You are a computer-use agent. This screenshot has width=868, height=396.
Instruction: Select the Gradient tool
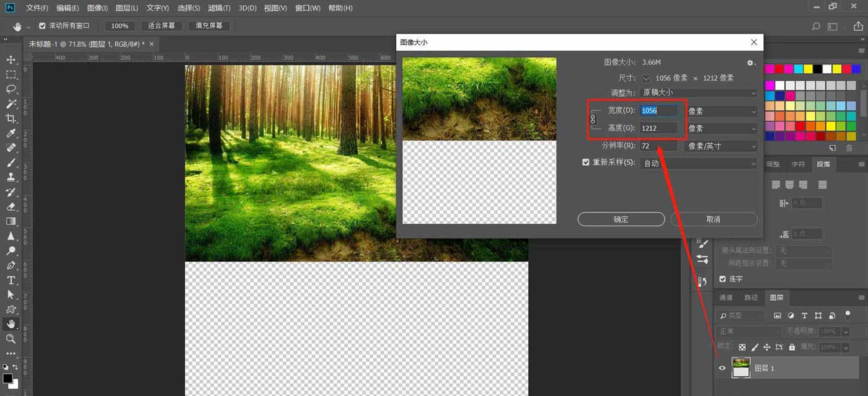coord(11,221)
